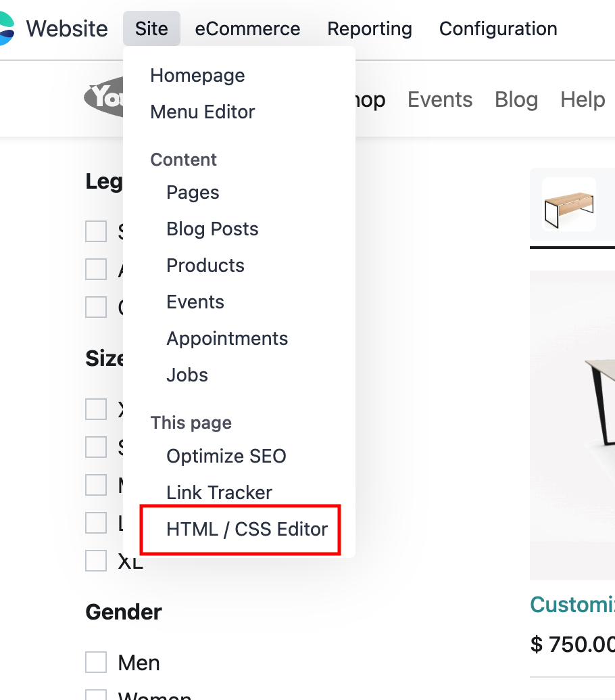Click the Odoo app logo icon
615x700 pixels.
[x=5, y=29]
